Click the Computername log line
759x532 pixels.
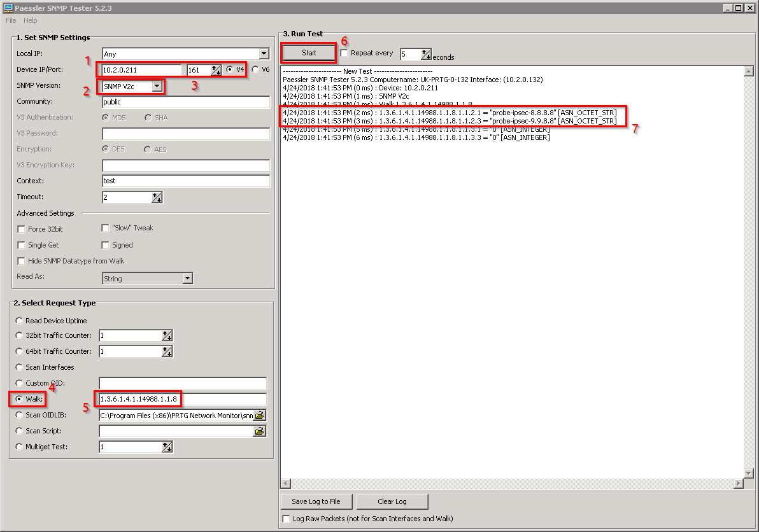pyautogui.click(x=413, y=80)
